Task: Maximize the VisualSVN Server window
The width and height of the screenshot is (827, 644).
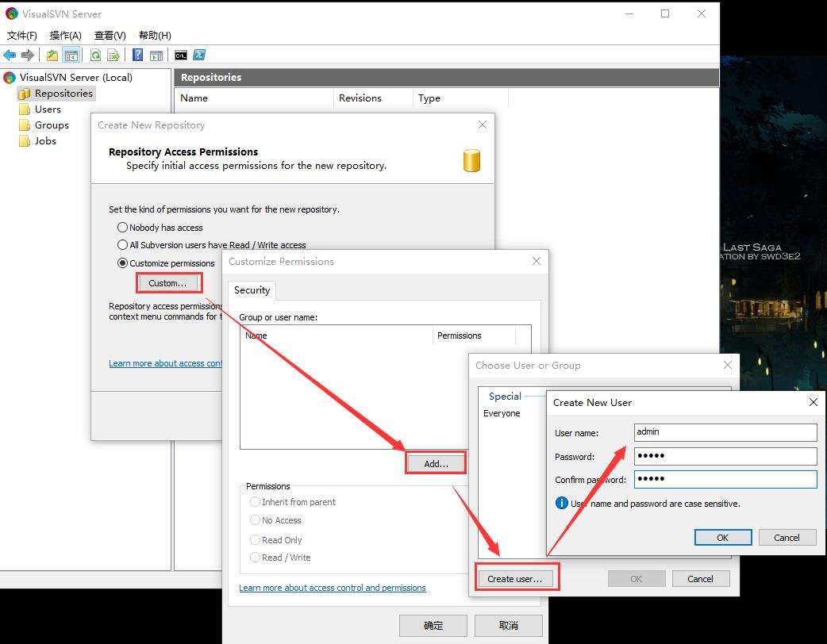Action: 665,13
